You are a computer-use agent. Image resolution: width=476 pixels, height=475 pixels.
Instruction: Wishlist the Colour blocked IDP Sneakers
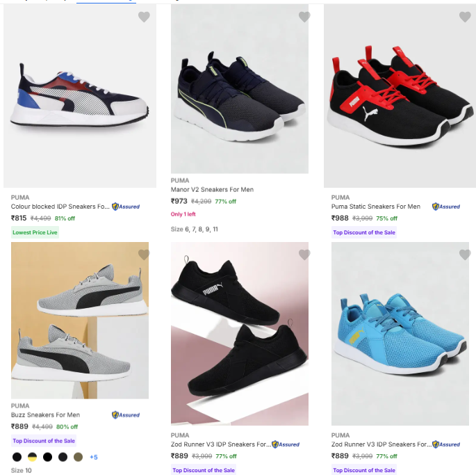click(144, 17)
